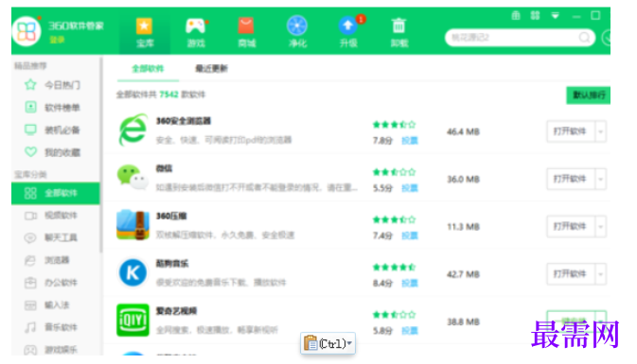This screenshot has height=364, width=637.
Task: Click the 微信 title text
Action: (164, 168)
